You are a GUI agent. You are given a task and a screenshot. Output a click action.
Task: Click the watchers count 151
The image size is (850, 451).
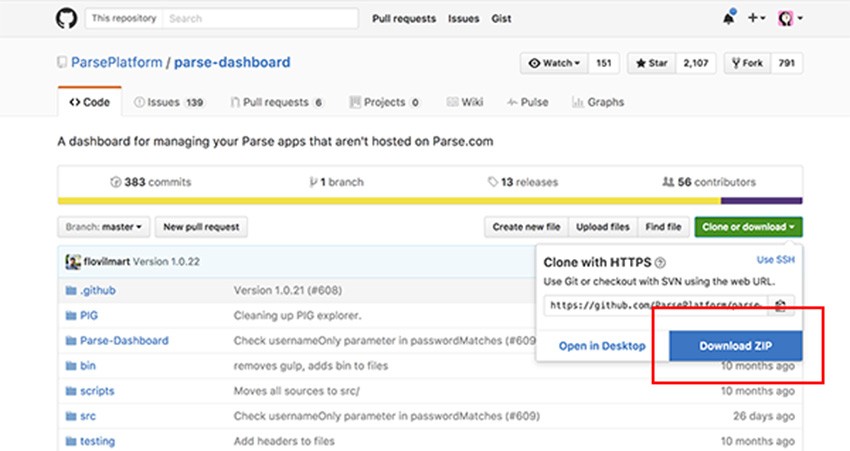tap(604, 63)
